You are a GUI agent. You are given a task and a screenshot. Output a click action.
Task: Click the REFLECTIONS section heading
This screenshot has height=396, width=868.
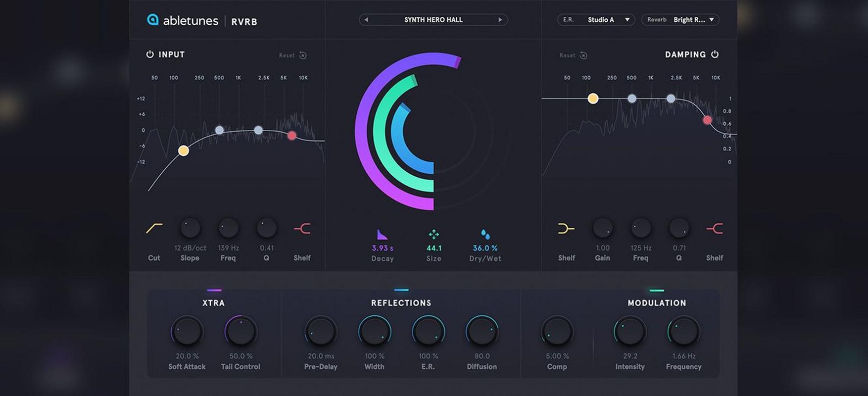coord(401,303)
